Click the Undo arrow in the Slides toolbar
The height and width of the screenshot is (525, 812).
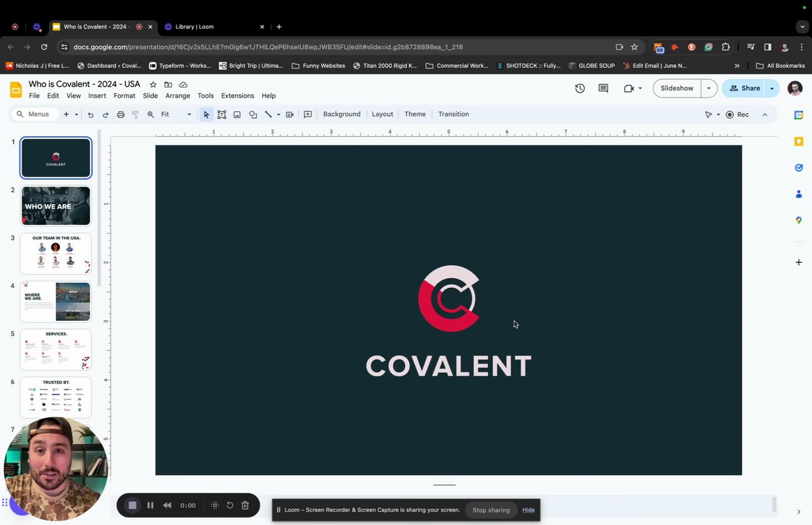point(91,115)
